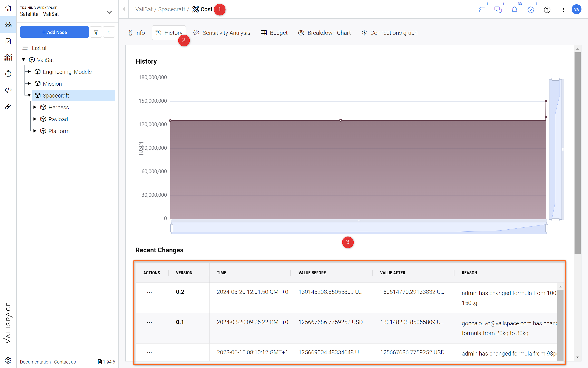Click the Recent Changes table scrollbar
This screenshot has height=368, width=588.
560,325
